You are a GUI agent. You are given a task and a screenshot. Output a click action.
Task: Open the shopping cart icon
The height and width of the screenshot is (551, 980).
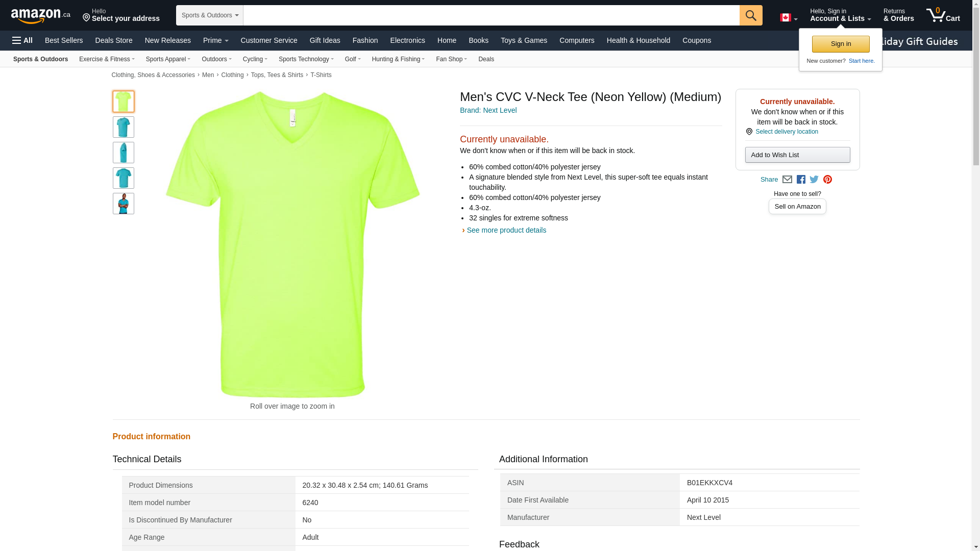tap(942, 15)
